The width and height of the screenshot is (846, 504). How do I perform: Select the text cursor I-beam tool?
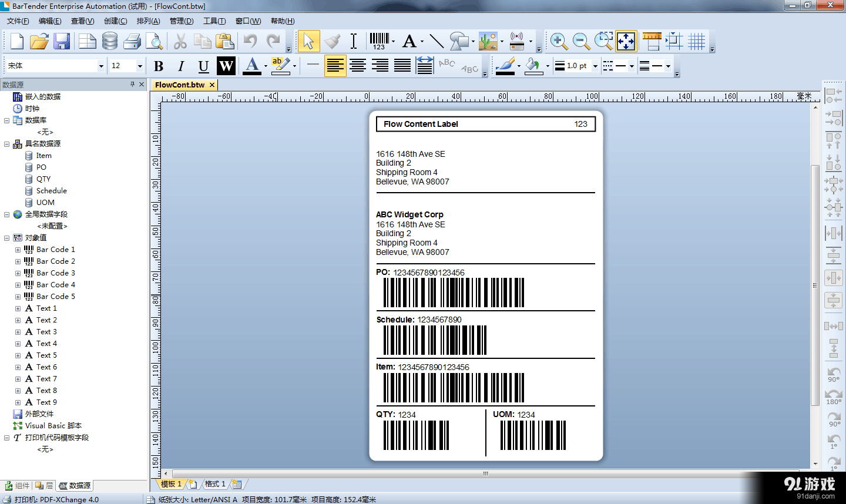coord(354,41)
